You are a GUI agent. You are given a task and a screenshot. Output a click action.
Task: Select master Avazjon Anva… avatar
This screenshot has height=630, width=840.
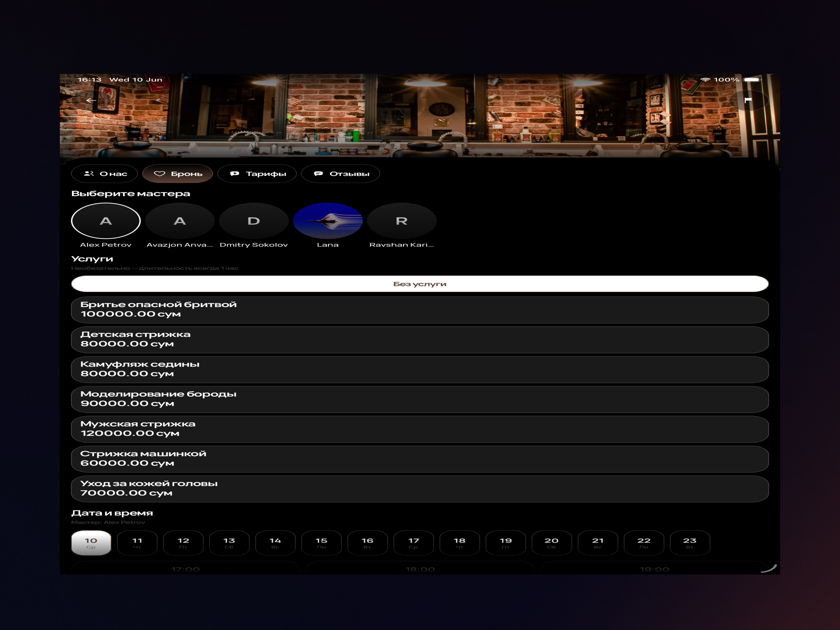click(179, 221)
